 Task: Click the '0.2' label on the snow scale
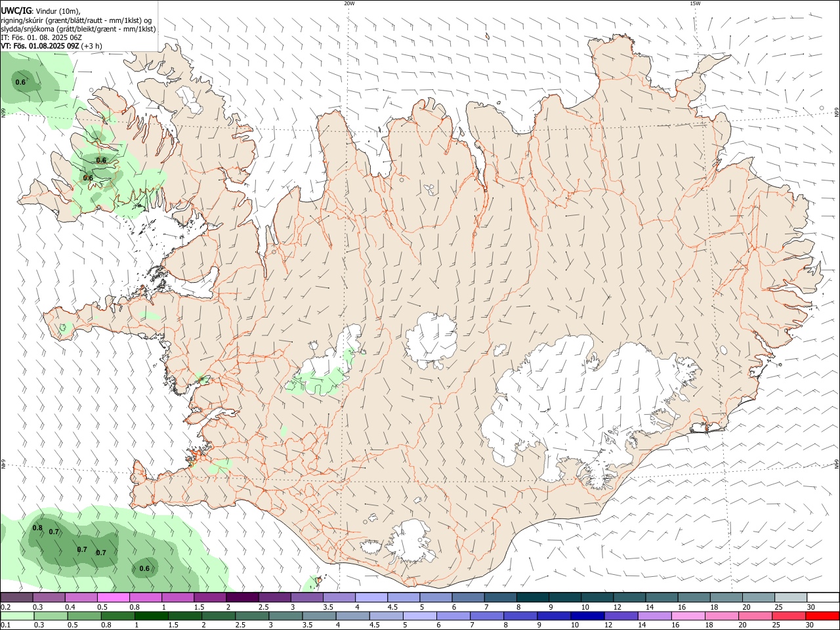5,607
